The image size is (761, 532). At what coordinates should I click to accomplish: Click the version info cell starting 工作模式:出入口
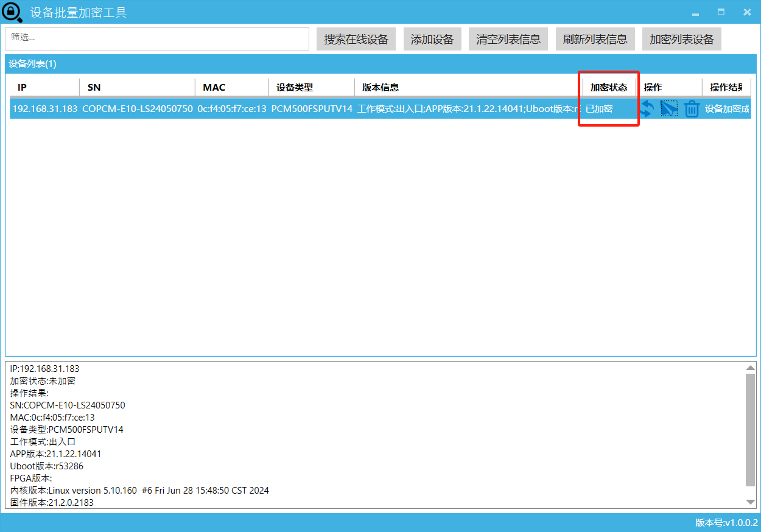(466, 109)
